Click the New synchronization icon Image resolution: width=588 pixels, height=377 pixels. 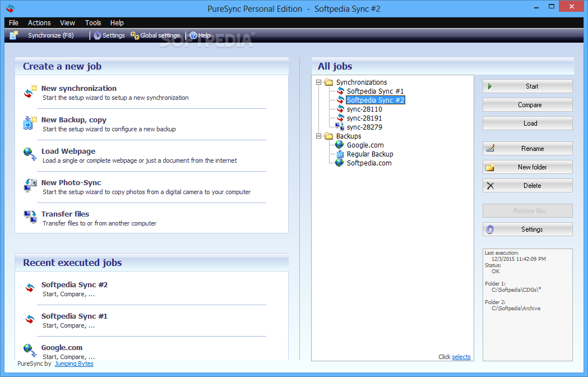tap(30, 91)
